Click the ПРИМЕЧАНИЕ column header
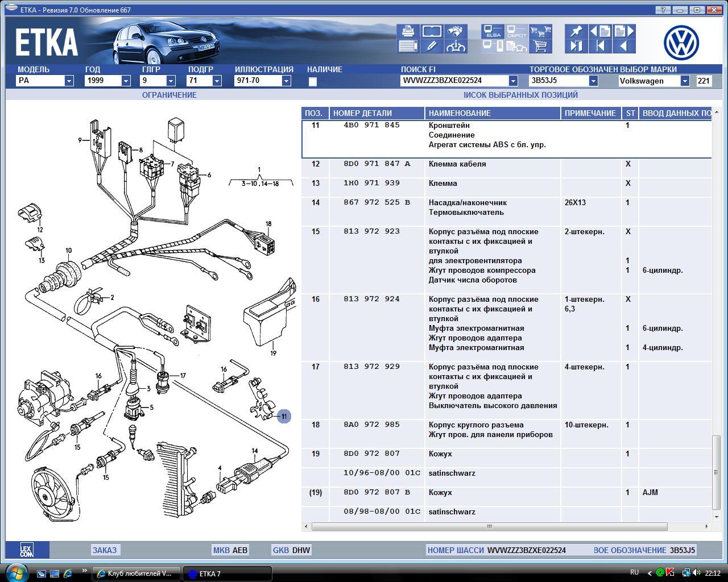The height and width of the screenshot is (582, 728). (590, 113)
